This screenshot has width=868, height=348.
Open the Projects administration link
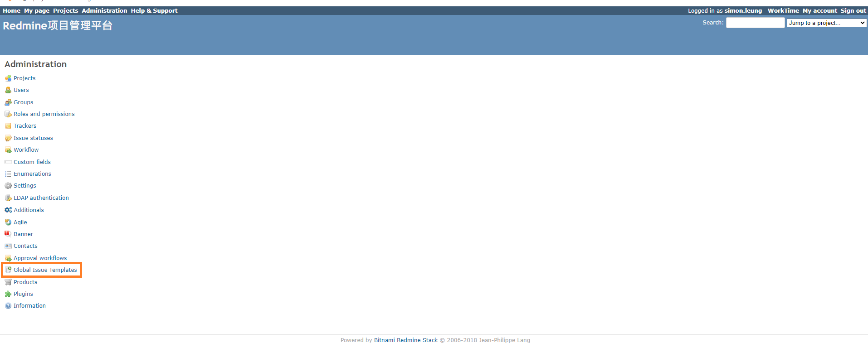(24, 78)
